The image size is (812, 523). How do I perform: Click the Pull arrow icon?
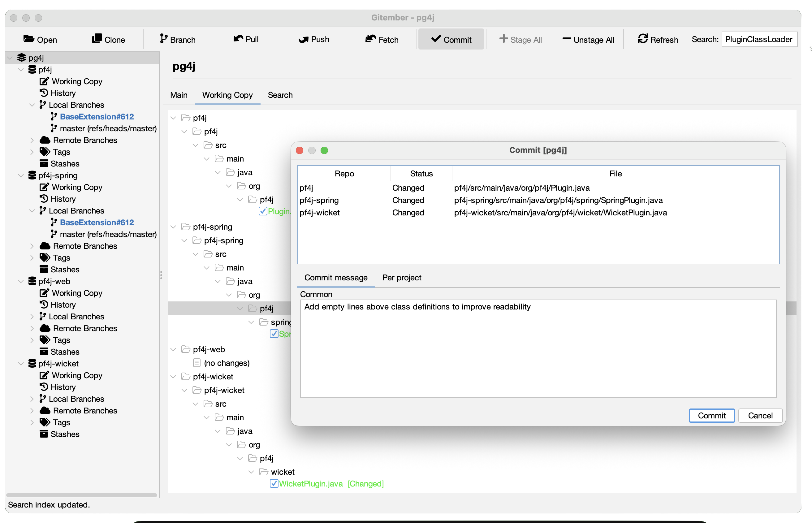[238, 39]
